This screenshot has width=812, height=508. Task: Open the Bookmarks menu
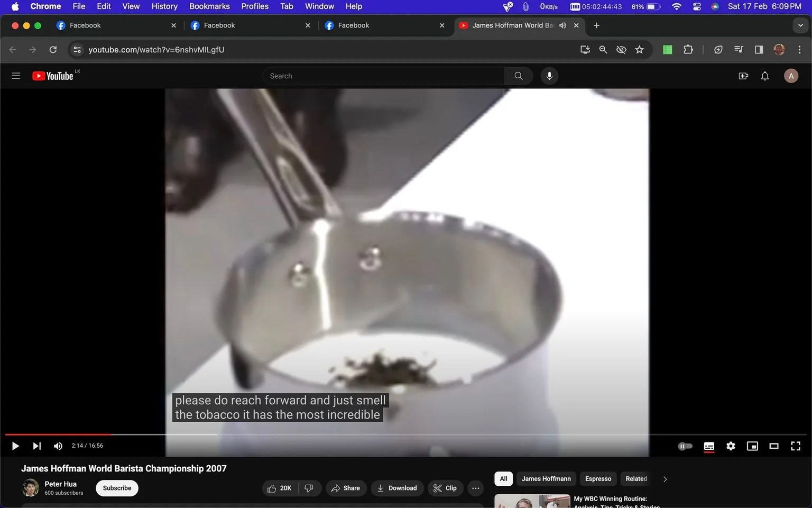click(x=209, y=6)
